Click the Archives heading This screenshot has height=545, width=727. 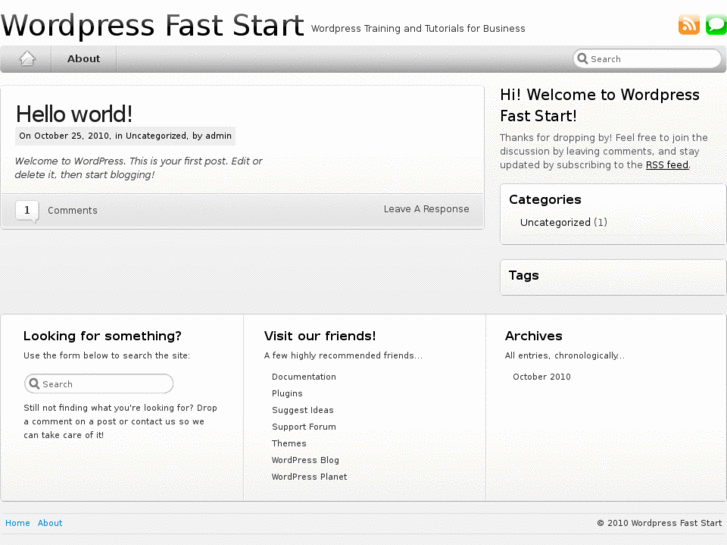pyautogui.click(x=533, y=336)
